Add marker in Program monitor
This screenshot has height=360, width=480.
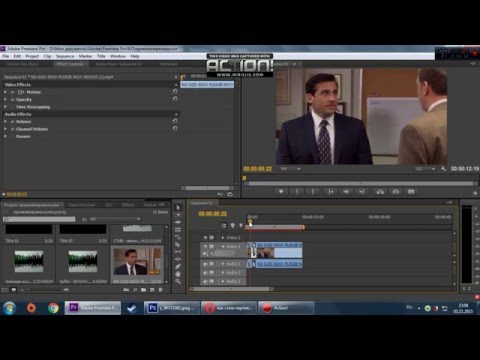281,192
